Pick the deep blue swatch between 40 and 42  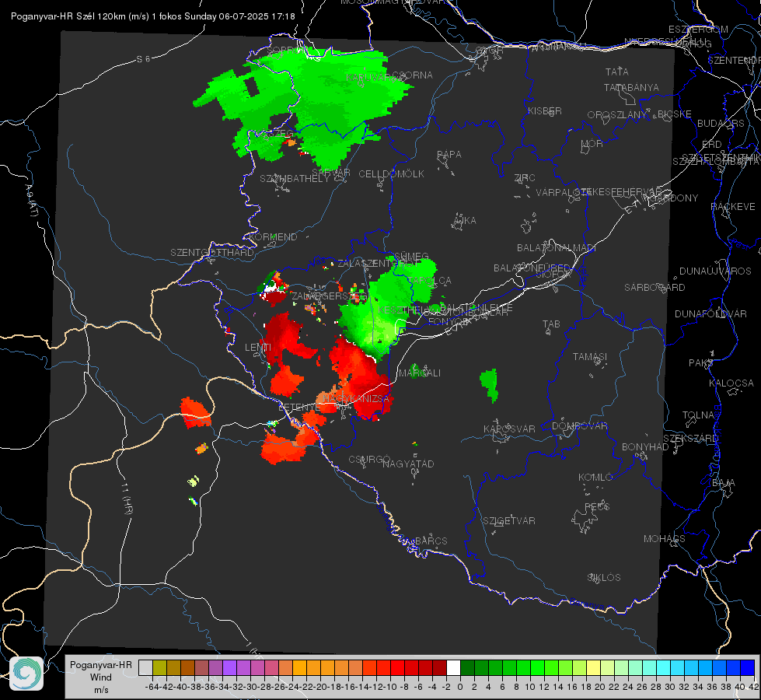pyautogui.click(x=748, y=668)
